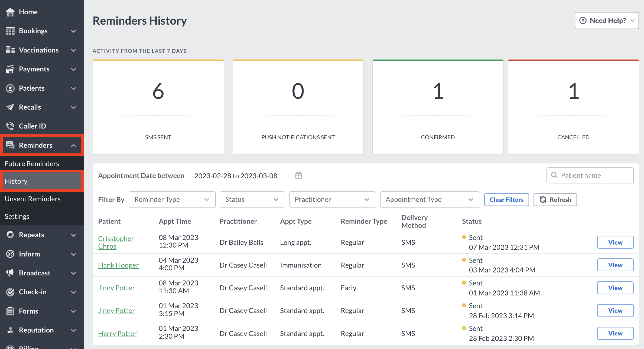Expand the Forms menu chevron

click(x=73, y=311)
